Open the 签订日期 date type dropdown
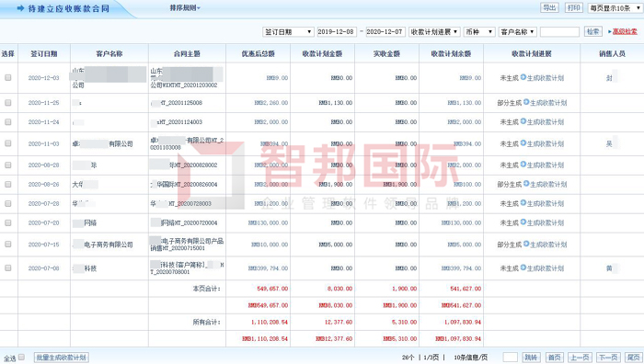This screenshot has width=644, height=364. point(288,31)
